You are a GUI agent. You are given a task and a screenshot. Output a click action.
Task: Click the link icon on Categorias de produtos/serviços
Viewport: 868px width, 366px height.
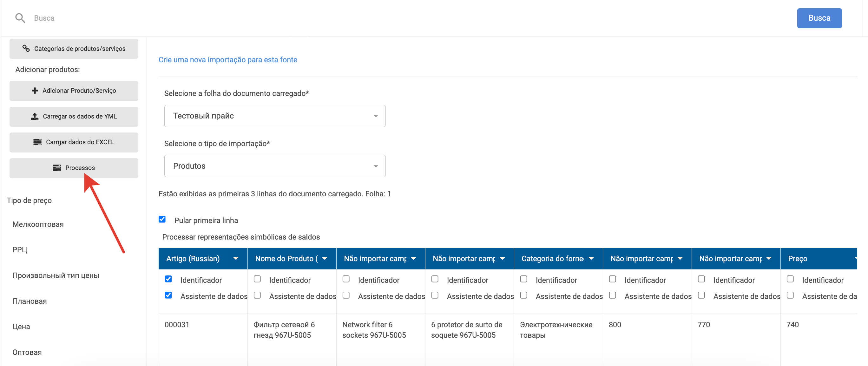(26, 49)
